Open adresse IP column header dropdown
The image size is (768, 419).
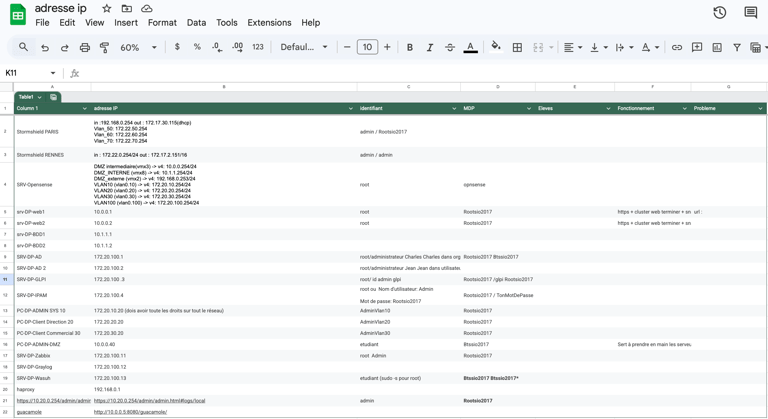click(350, 108)
